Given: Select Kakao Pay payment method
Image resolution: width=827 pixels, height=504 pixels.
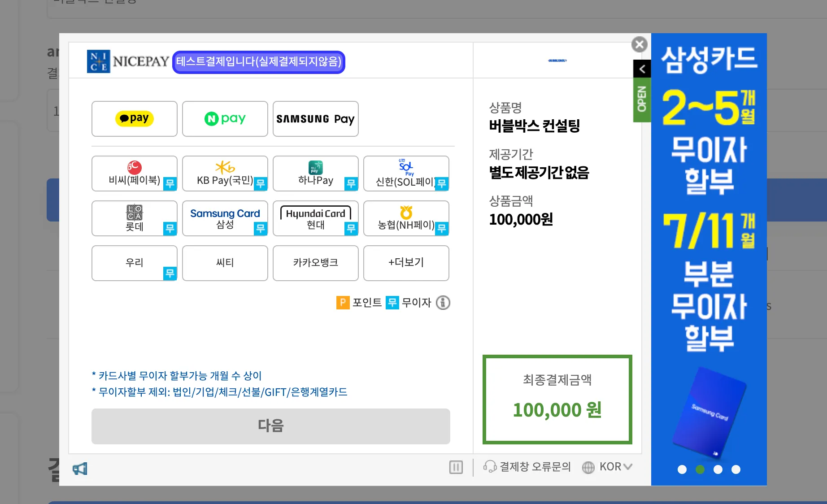Looking at the screenshot, I should tap(135, 119).
